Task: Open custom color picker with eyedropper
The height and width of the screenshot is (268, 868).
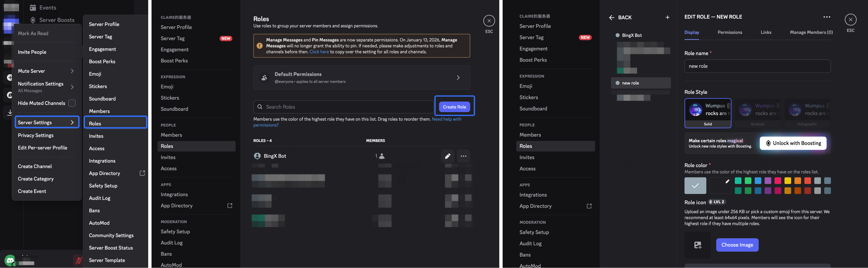Action: [x=721, y=185]
